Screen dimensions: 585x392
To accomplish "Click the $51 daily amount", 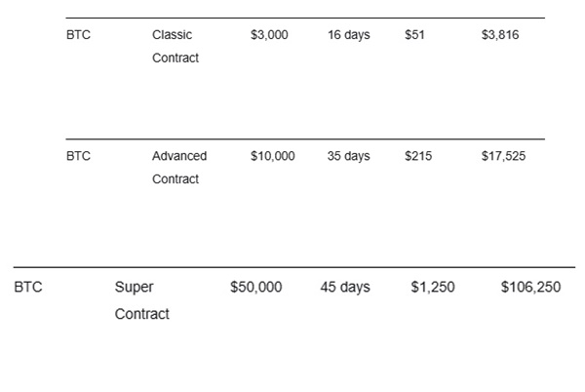I will click(414, 35).
